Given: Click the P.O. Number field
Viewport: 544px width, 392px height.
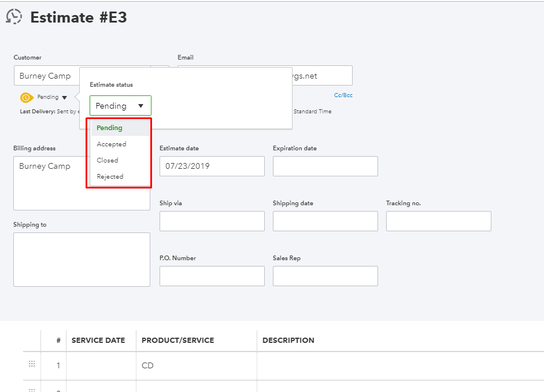Looking at the screenshot, I should [x=212, y=276].
